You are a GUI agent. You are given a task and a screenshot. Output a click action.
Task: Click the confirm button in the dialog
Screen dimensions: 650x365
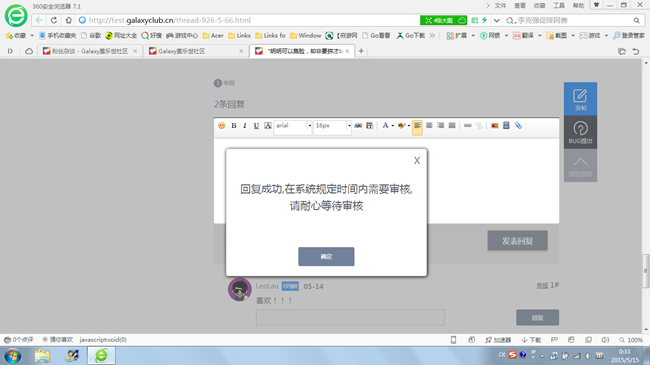point(326,256)
